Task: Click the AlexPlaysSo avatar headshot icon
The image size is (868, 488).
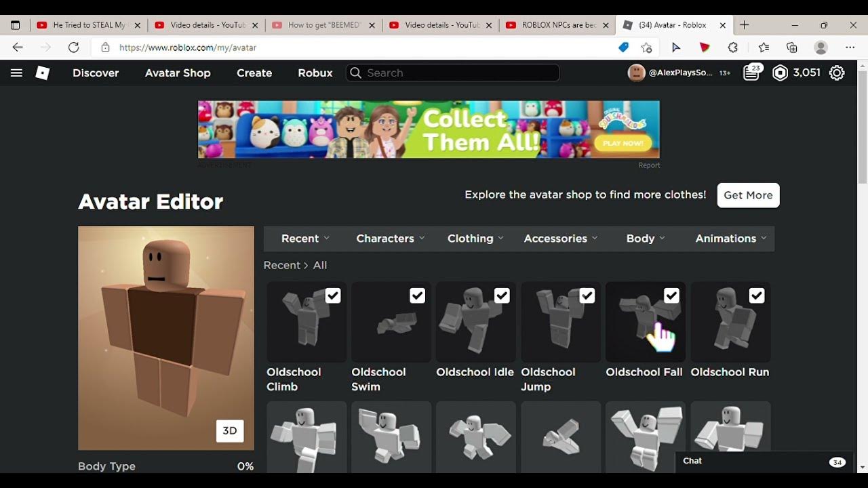Action: [x=636, y=73]
